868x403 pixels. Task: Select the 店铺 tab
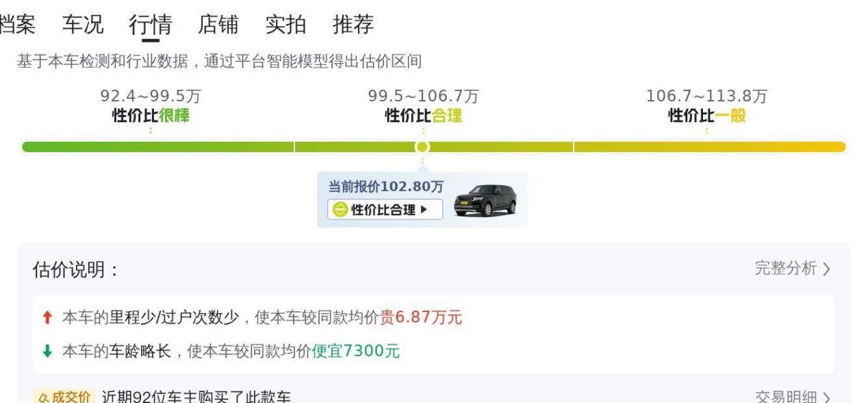click(x=218, y=25)
